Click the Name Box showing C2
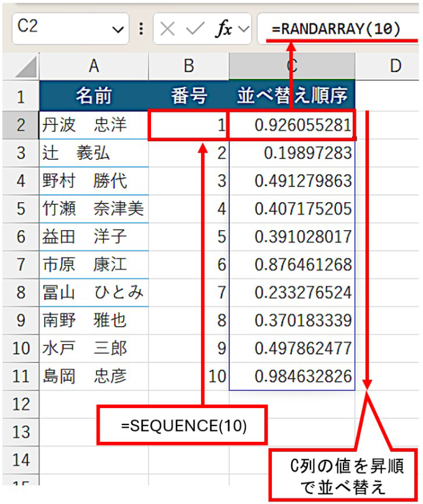 pyautogui.click(x=70, y=29)
